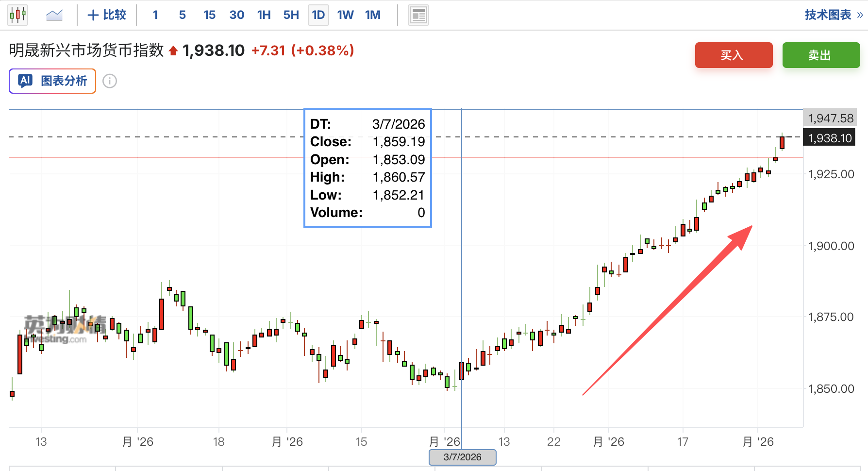This screenshot has width=868, height=471.
Task: Select the 30 minute interval
Action: pos(236,15)
